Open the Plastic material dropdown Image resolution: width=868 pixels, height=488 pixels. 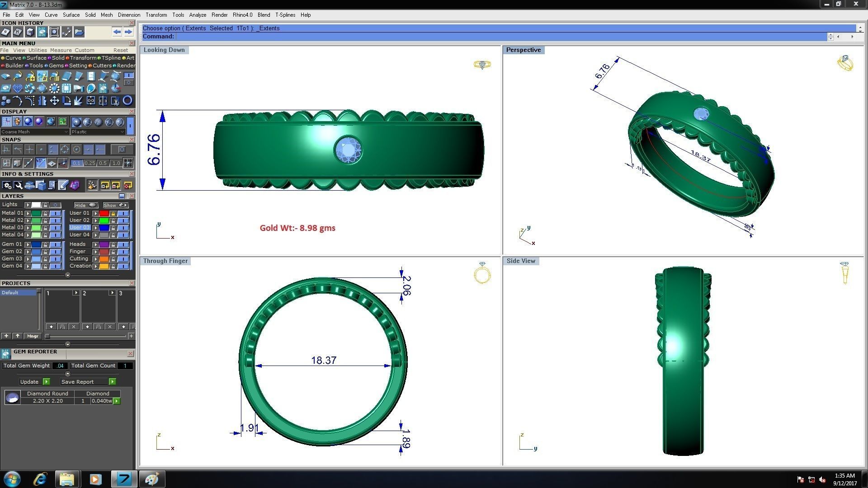click(x=98, y=132)
